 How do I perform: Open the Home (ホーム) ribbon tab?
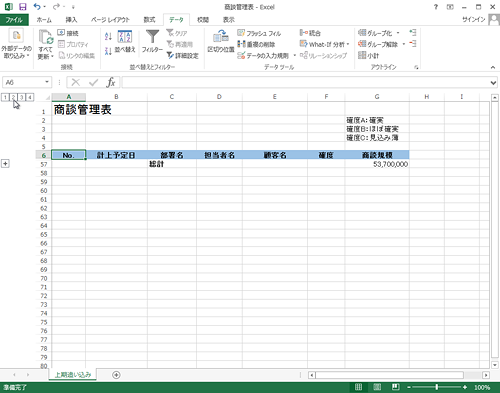[x=44, y=20]
